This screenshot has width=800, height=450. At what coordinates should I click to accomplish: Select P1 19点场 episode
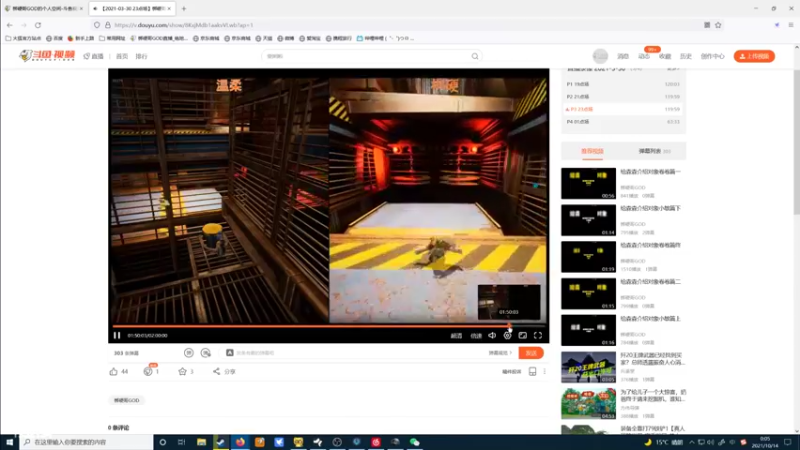623,84
